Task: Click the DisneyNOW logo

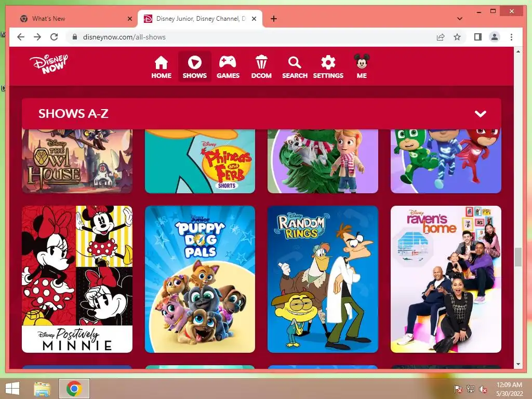Action: coord(48,63)
